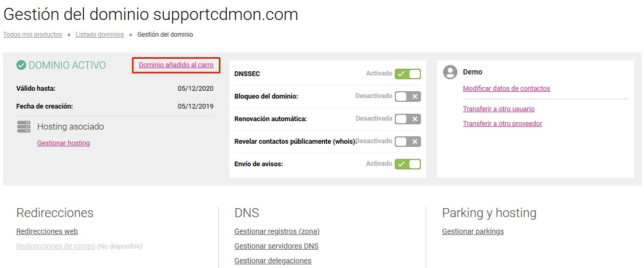Go to Todos mis productos breadcrumb
The width and height of the screenshot is (644, 268).
pyautogui.click(x=32, y=35)
